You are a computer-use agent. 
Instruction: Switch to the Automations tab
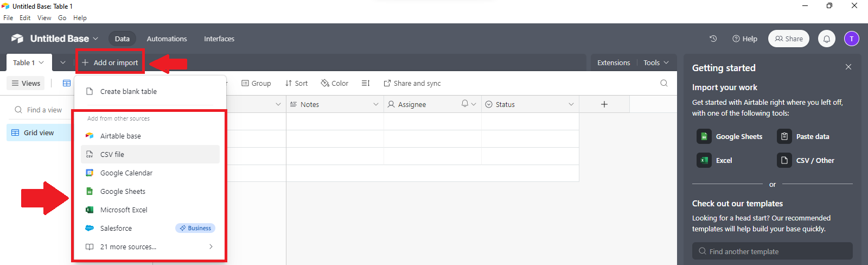[x=167, y=39]
